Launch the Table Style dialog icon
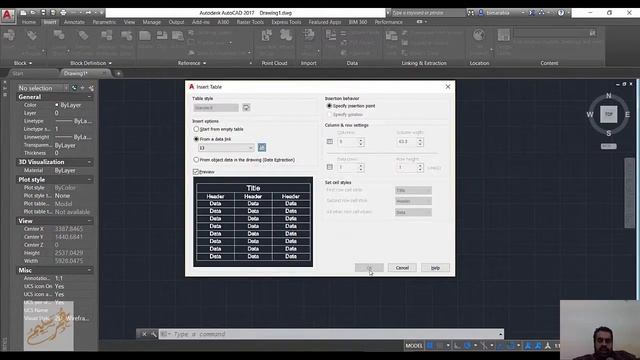The image size is (640, 360). point(246,108)
